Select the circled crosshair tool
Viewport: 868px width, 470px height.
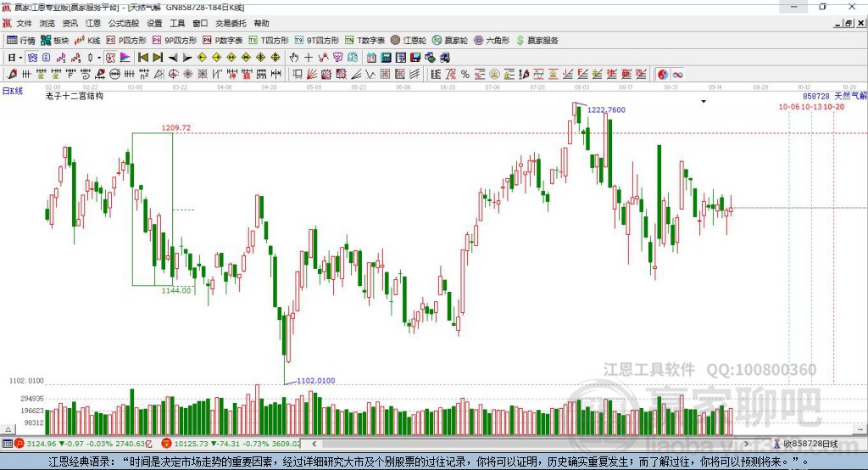coord(173,75)
